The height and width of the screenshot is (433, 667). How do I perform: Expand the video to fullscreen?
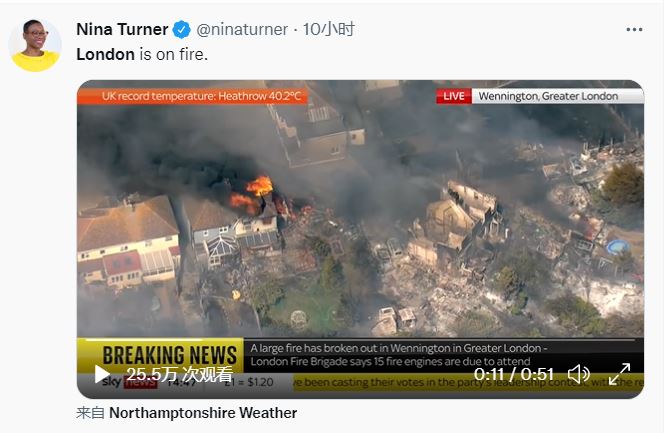619,374
